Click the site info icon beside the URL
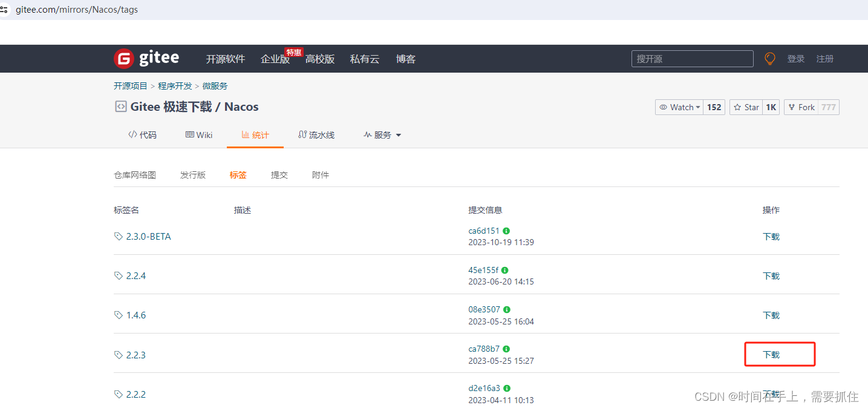The height and width of the screenshot is (408, 868). 4,10
